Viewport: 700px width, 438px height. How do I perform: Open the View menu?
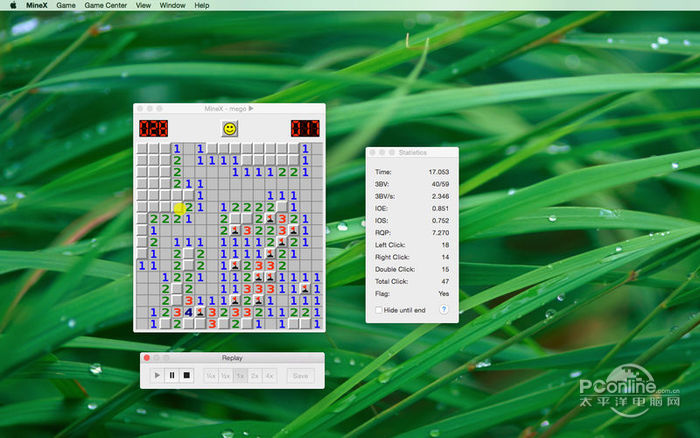[143, 5]
